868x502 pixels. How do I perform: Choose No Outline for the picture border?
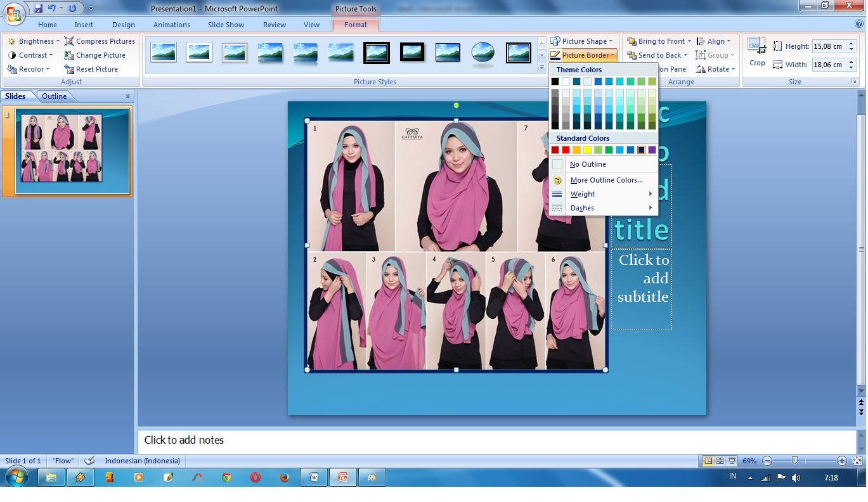(588, 164)
